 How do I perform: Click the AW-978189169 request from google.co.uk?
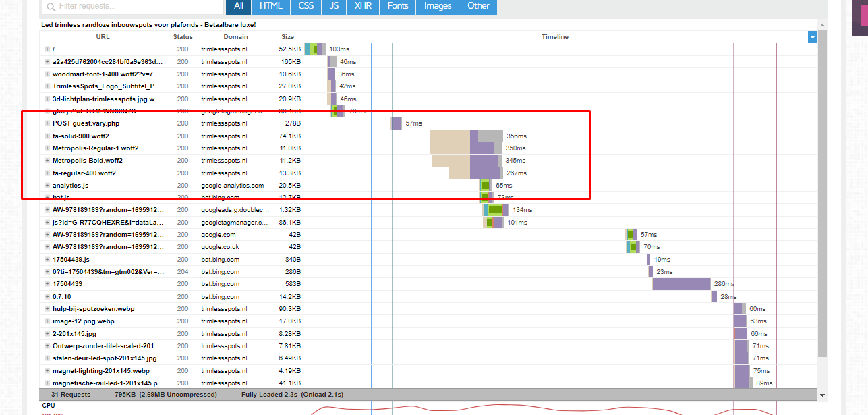tap(108, 247)
